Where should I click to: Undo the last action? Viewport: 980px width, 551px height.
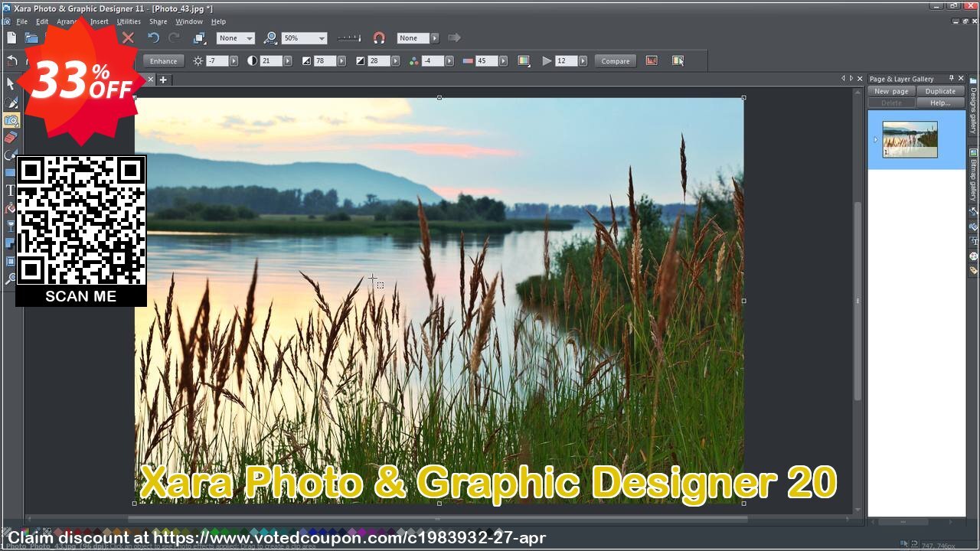(153, 37)
